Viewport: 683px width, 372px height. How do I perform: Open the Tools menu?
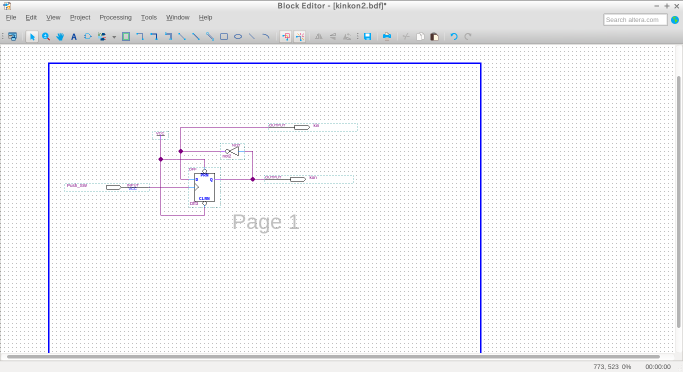coord(149,17)
